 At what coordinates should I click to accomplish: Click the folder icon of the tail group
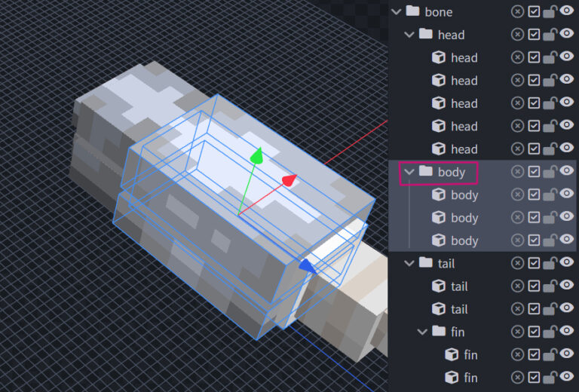pyautogui.click(x=426, y=262)
